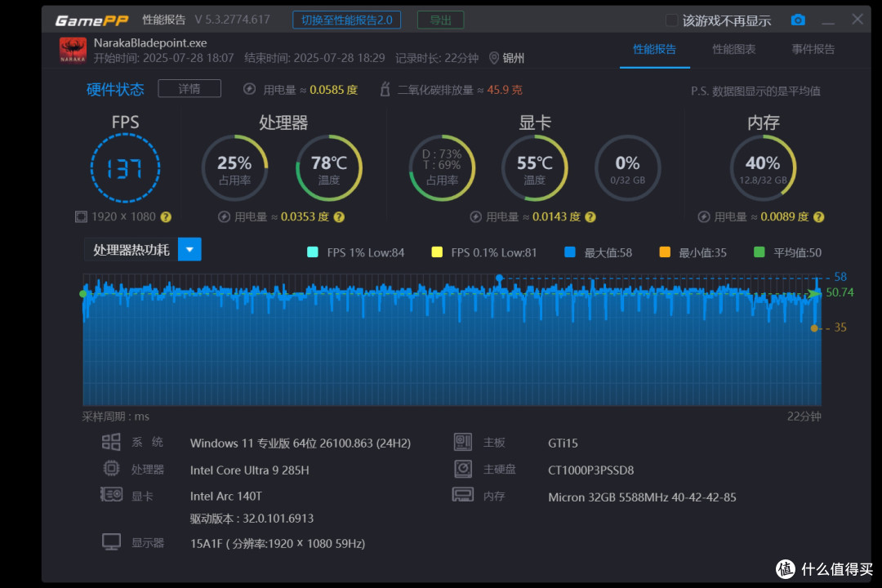
Task: Click the help icon beside processor 0.0353 度
Action: click(339, 217)
